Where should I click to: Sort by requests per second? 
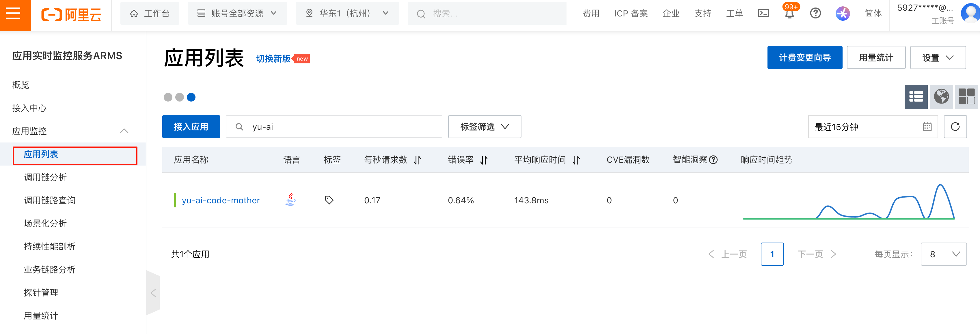(417, 160)
